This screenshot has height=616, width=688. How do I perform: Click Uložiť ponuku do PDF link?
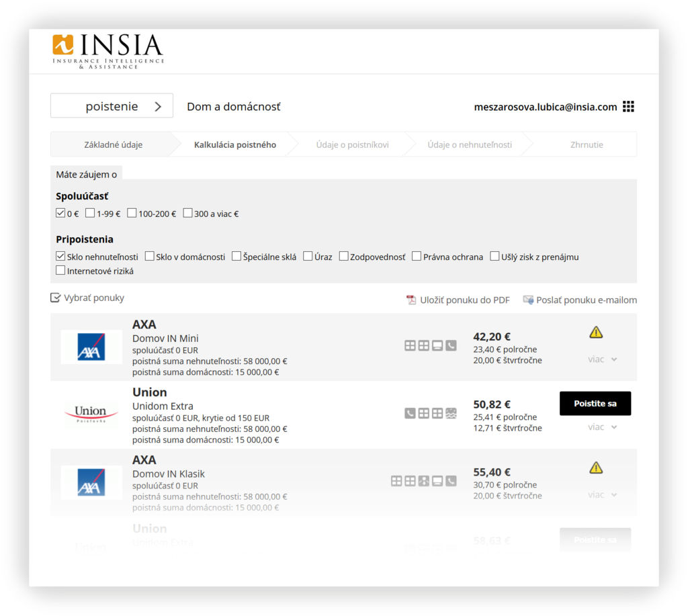click(x=465, y=300)
